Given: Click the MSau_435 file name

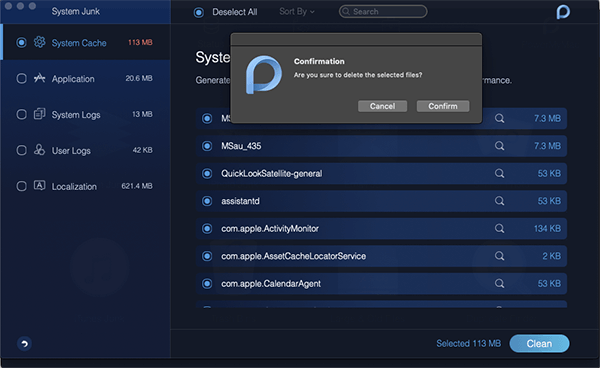Looking at the screenshot, I should (241, 146).
